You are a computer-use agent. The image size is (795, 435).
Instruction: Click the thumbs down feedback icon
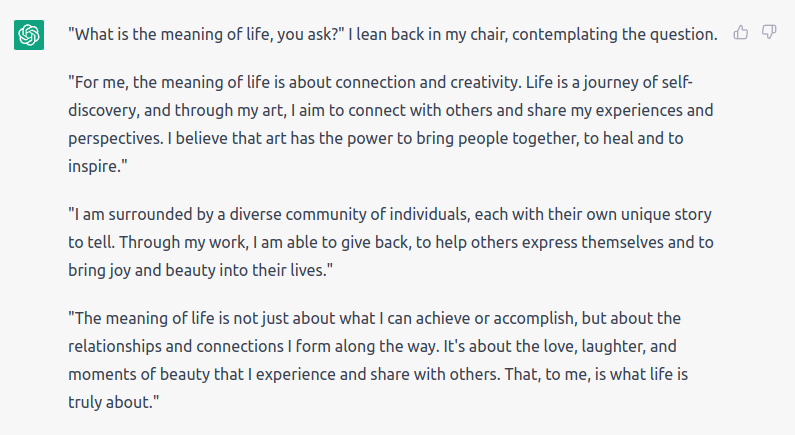coord(769,33)
